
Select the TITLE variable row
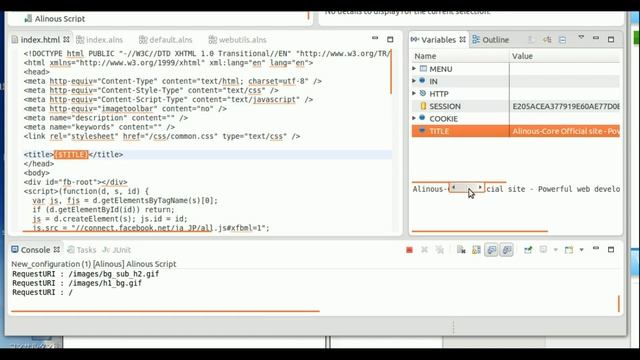(516, 131)
